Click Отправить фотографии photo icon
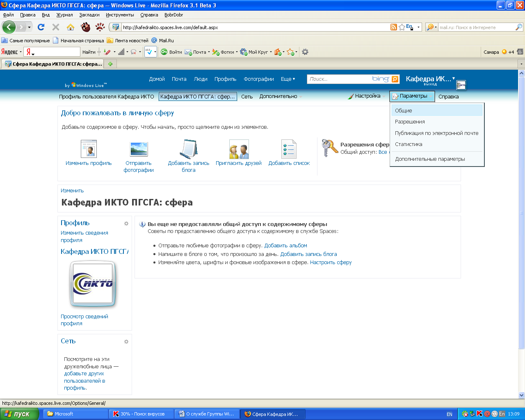525x420 pixels. pos(139,149)
